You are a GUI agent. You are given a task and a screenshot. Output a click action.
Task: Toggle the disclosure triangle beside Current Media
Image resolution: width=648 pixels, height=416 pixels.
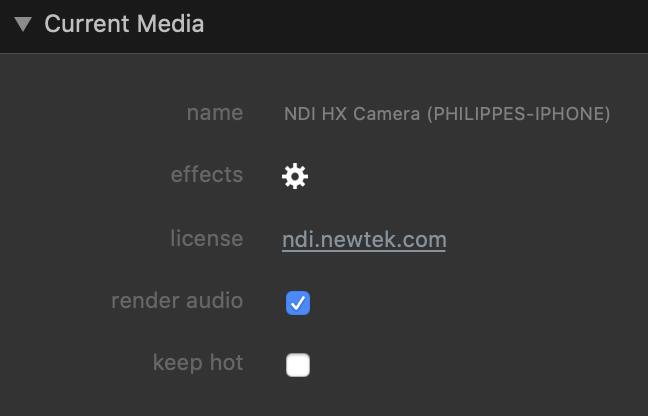tap(23, 24)
